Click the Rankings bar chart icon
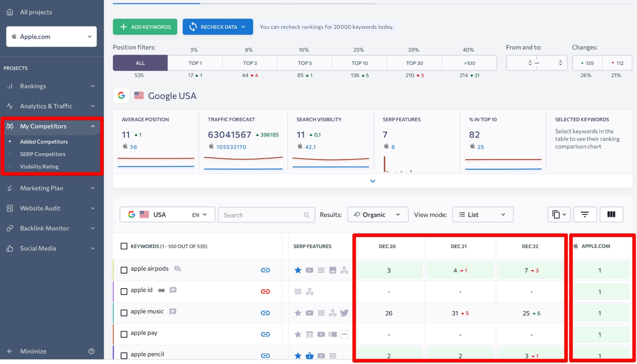637x364 pixels. [x=10, y=86]
